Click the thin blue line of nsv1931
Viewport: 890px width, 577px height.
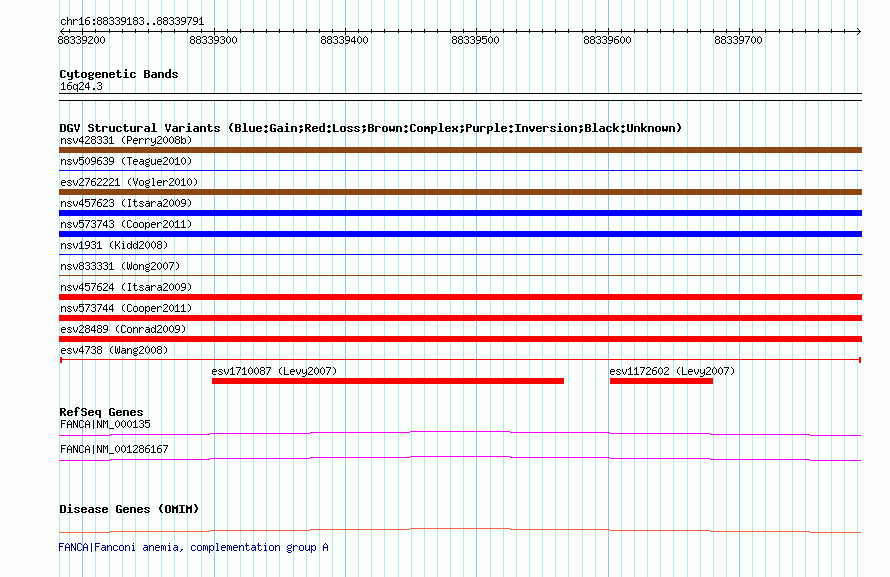tap(460, 254)
